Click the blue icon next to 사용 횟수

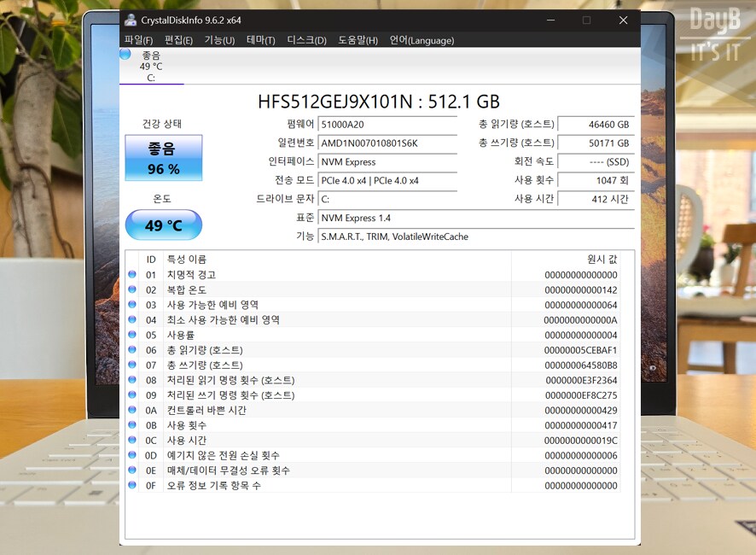click(x=134, y=425)
